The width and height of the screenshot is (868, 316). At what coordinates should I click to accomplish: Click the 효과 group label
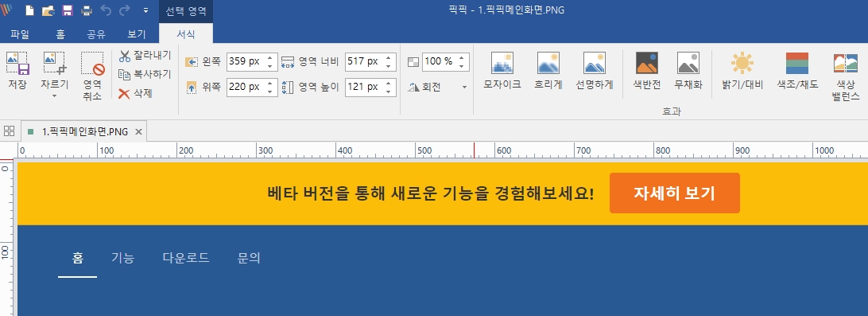(672, 111)
